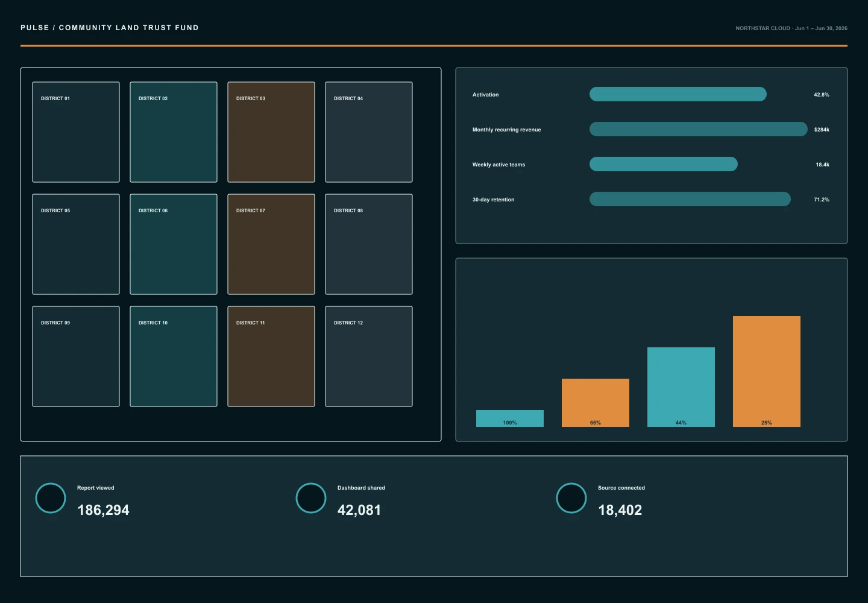This screenshot has width=868, height=603.
Task: Click the Report viewed label
Action: tap(95, 488)
